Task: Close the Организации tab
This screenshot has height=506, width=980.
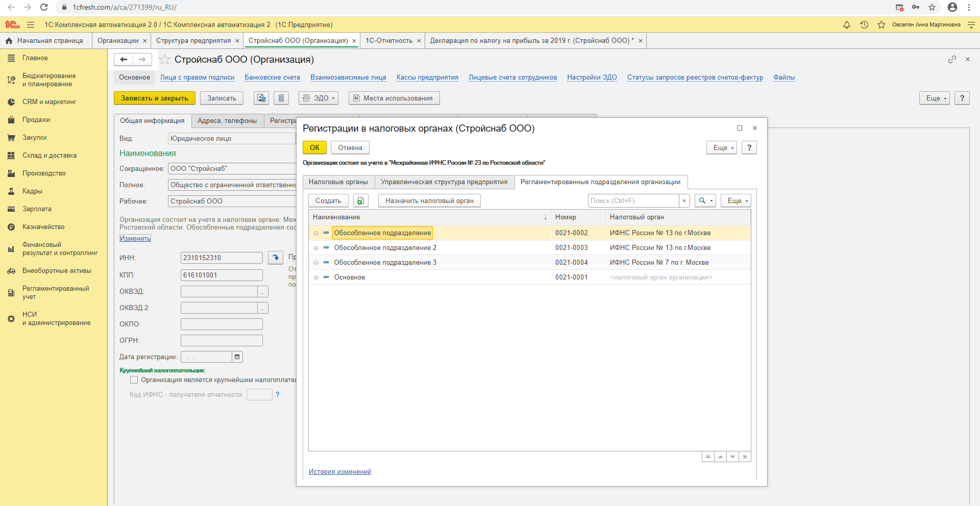Action: click(145, 41)
